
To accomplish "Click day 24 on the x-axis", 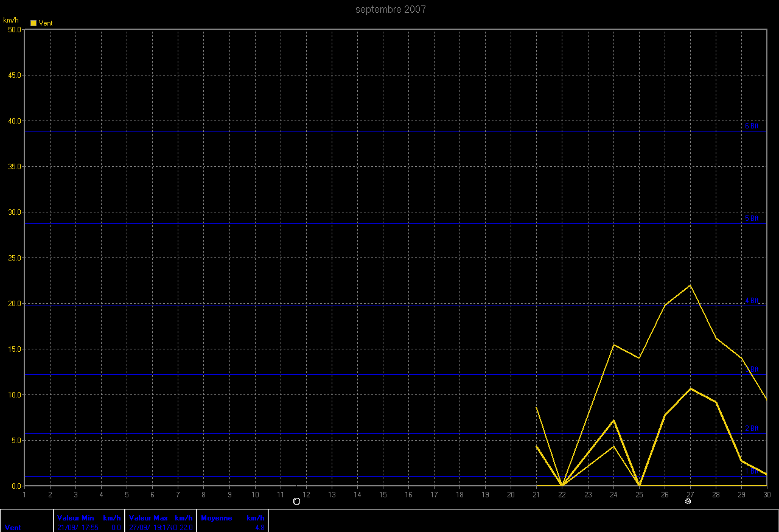I will tap(613, 495).
